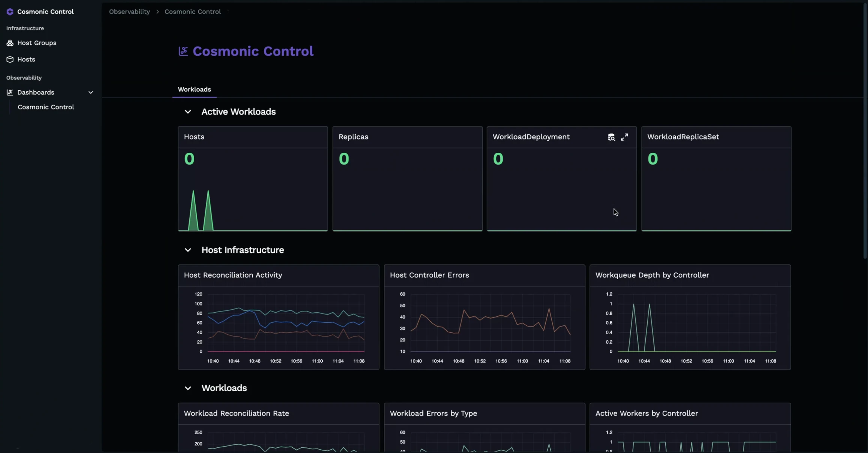Click the Hosts cube icon
The width and height of the screenshot is (868, 453).
click(x=10, y=60)
